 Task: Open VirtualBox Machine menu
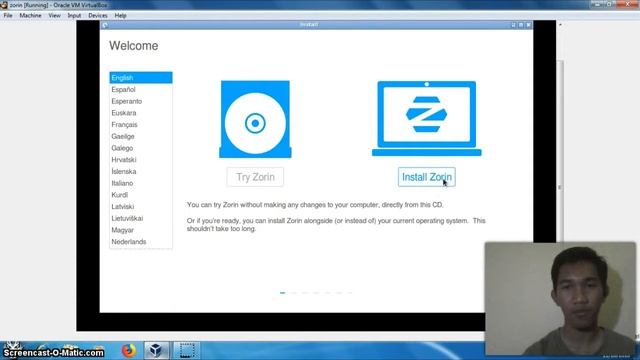(x=31, y=16)
